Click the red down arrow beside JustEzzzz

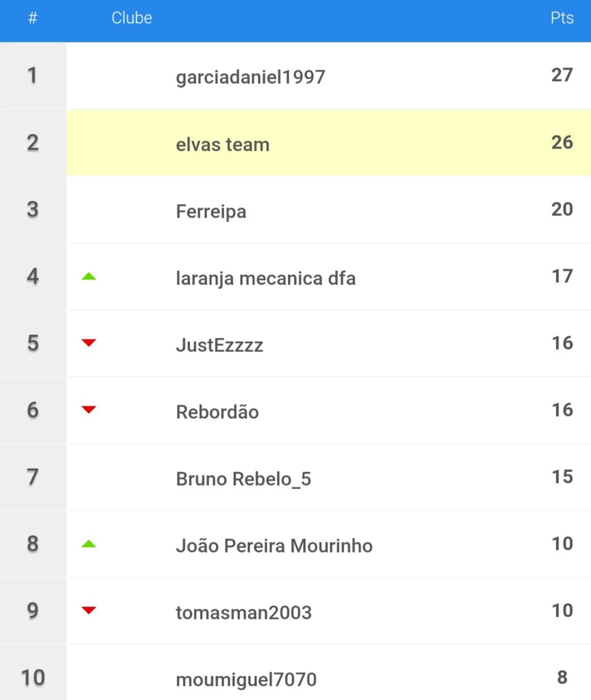(x=89, y=343)
